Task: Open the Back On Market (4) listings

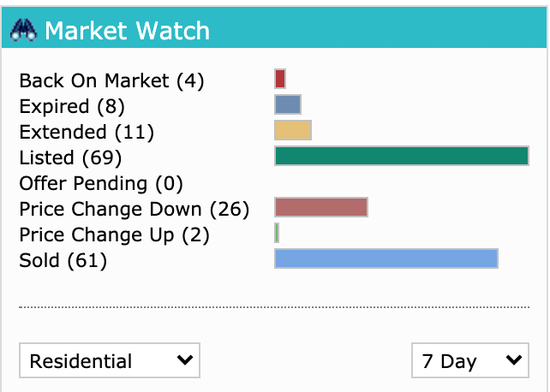Action: click(x=111, y=81)
